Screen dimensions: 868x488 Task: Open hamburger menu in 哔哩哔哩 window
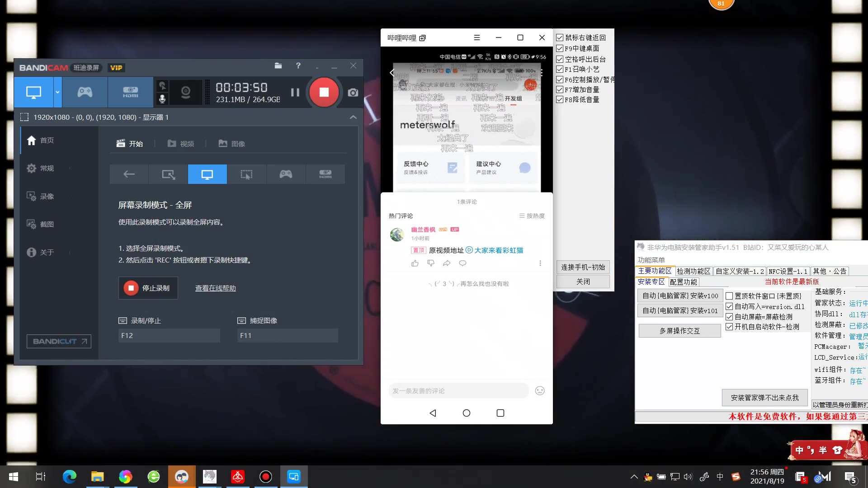tap(477, 38)
